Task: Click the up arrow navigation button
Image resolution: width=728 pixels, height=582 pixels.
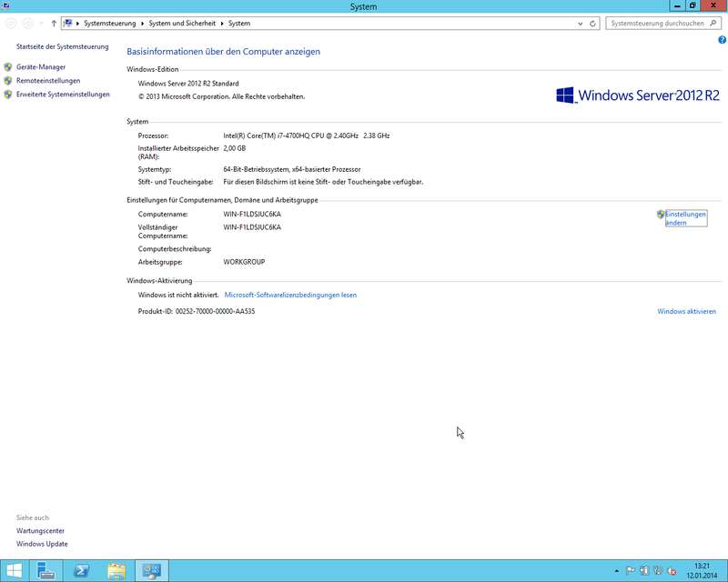Action: coord(54,23)
